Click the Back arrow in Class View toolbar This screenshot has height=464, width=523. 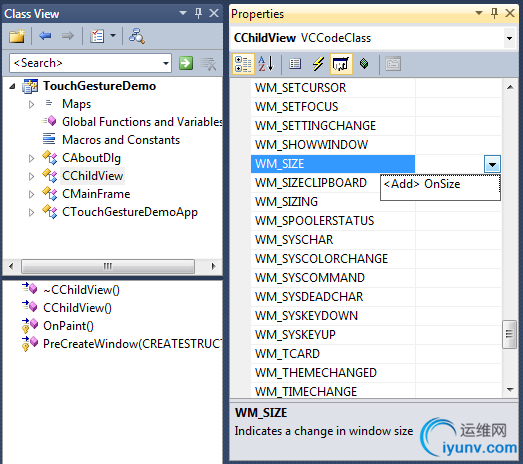coord(45,35)
